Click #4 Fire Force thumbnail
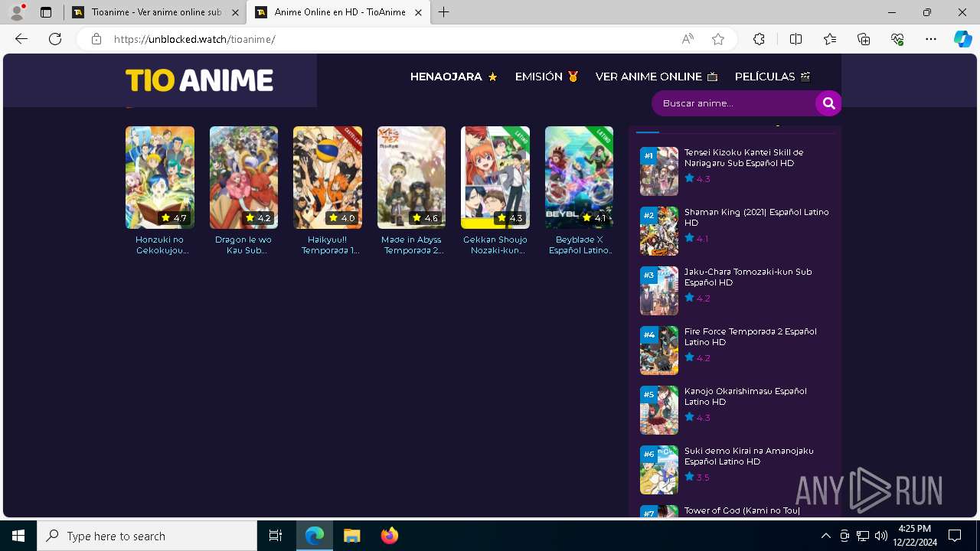 point(659,350)
